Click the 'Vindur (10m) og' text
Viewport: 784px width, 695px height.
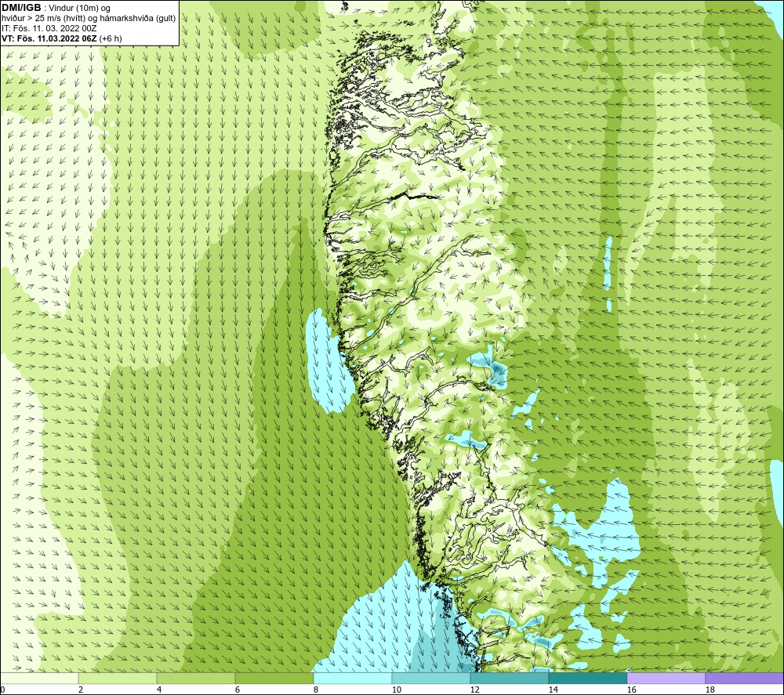(x=80, y=9)
